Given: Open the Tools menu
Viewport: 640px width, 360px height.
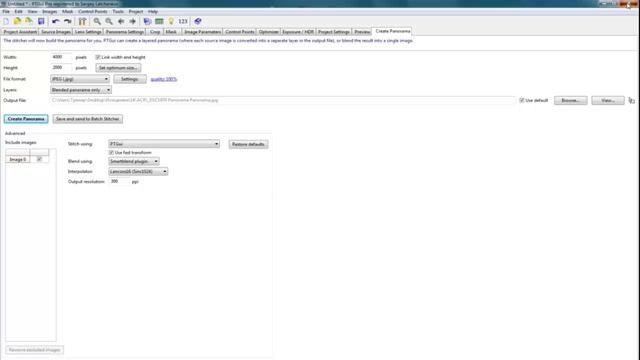Looking at the screenshot, I should [x=118, y=11].
